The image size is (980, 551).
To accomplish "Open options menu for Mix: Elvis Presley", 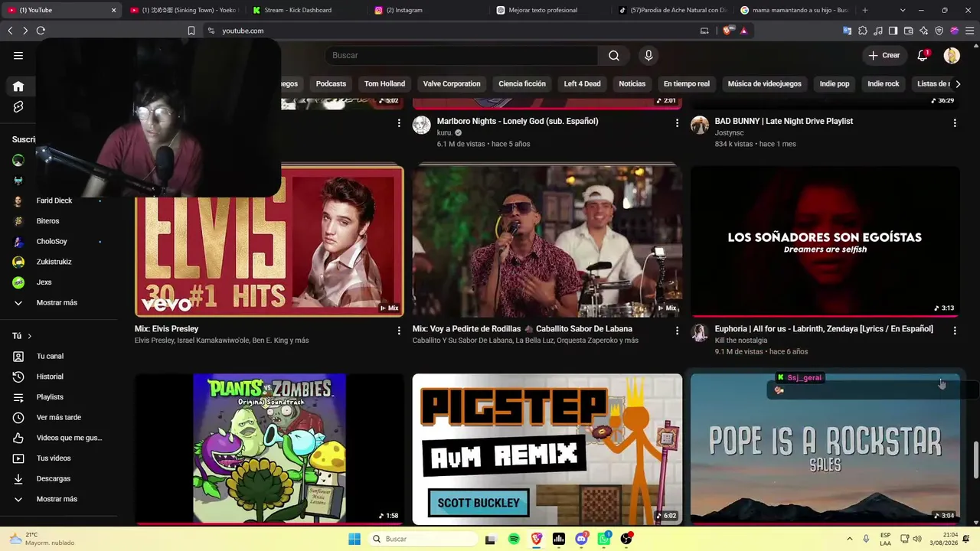I will tap(399, 331).
